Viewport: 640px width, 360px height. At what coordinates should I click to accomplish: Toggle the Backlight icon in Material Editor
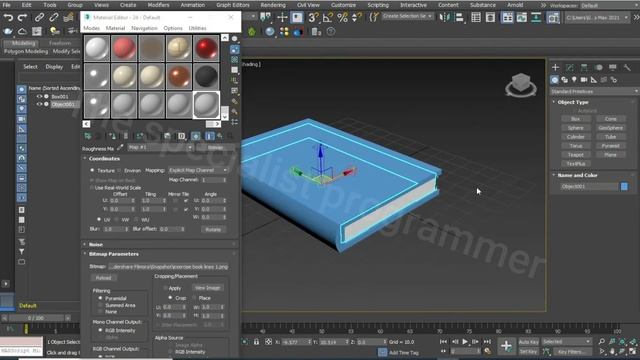(x=234, y=49)
